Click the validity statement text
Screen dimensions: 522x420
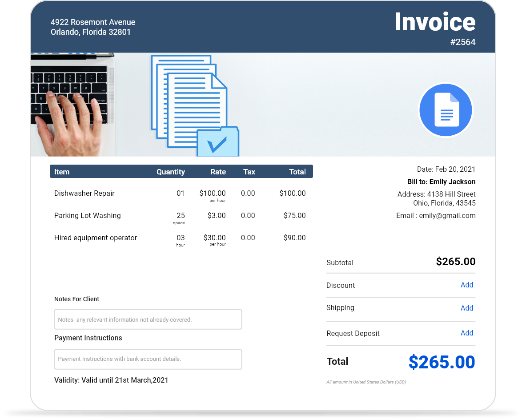111,380
